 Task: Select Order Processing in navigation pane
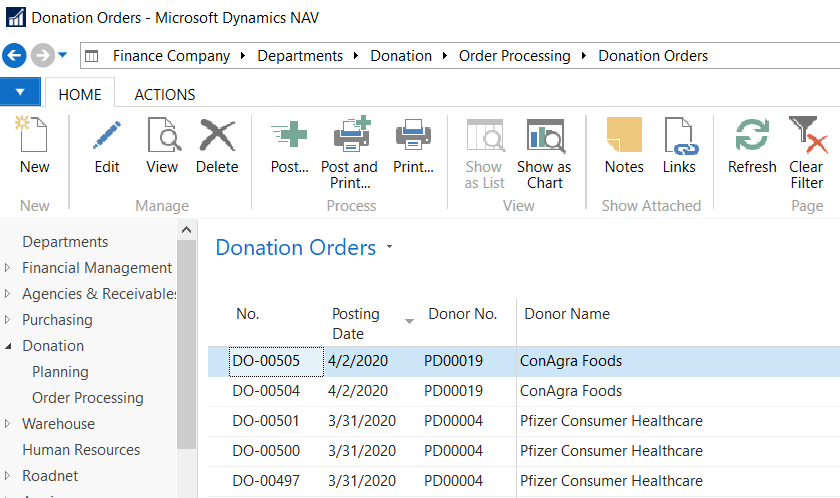(x=87, y=398)
